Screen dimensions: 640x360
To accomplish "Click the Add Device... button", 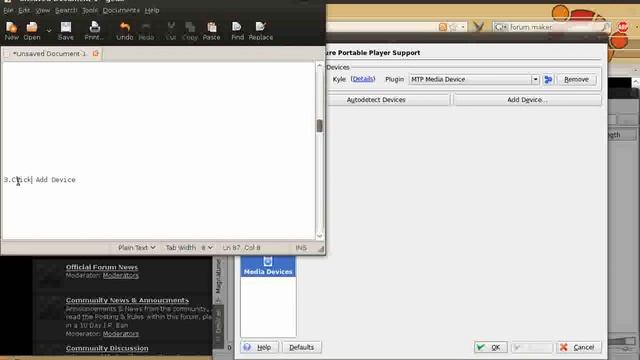I will coord(527,100).
